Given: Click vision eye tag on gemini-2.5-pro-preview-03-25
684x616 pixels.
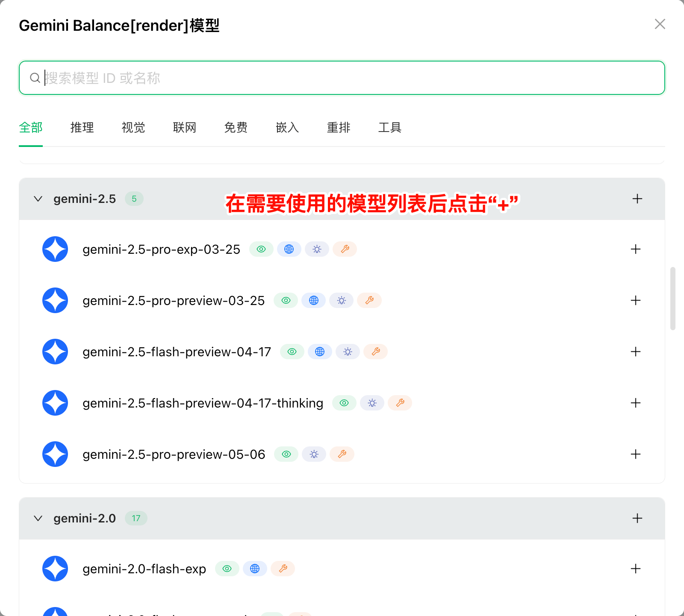Looking at the screenshot, I should [x=286, y=300].
